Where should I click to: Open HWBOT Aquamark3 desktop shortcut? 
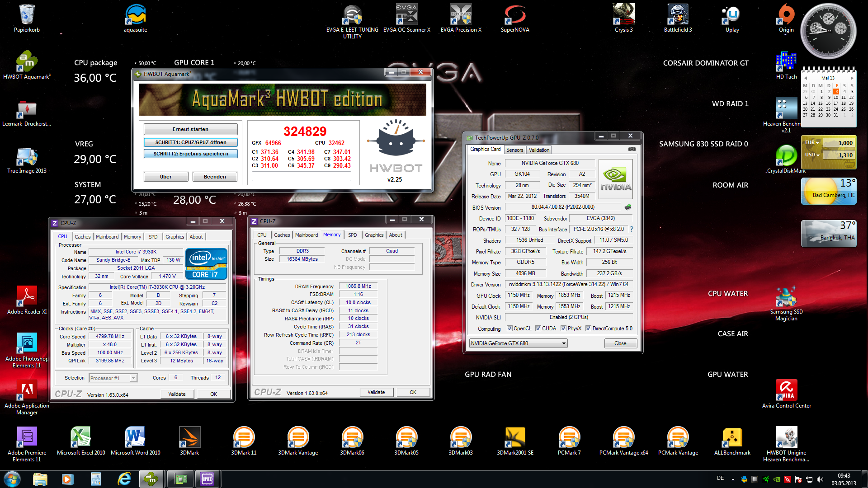[x=27, y=66]
